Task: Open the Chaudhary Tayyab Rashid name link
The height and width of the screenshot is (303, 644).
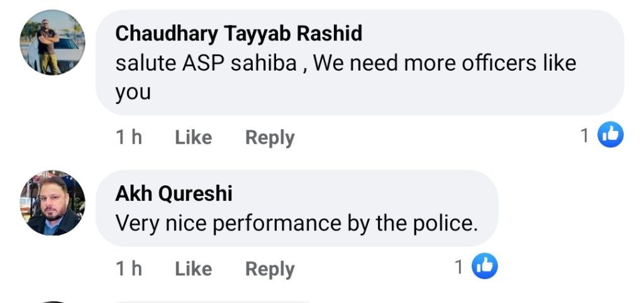Action: coord(238,33)
